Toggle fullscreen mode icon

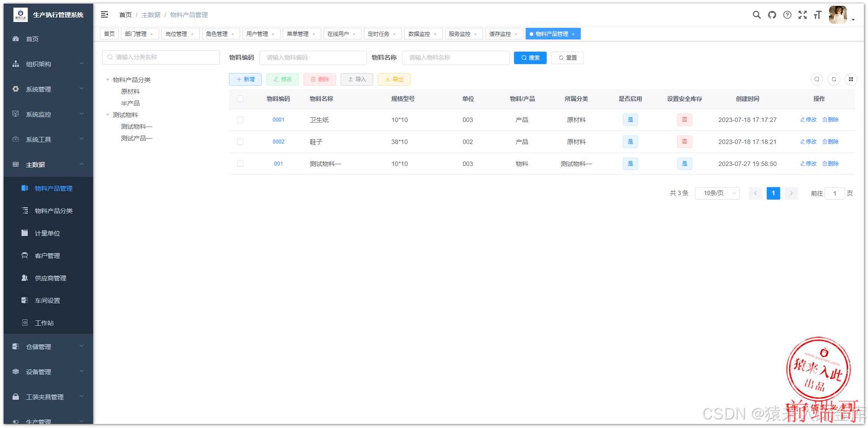[x=802, y=15]
